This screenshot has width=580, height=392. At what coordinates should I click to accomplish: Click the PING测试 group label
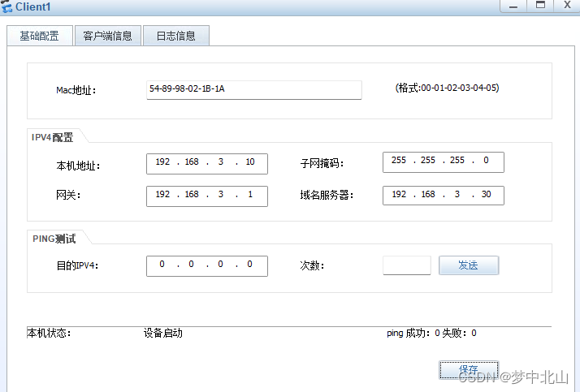[54, 239]
